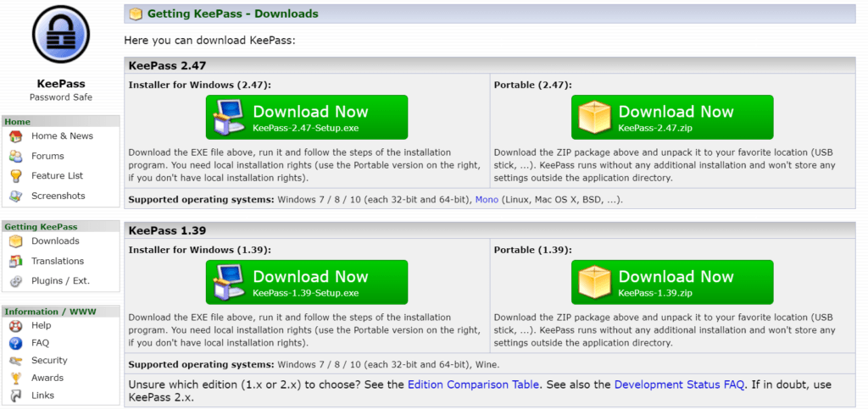Open the Links page
Viewport: 868px width, 409px height.
(x=42, y=395)
